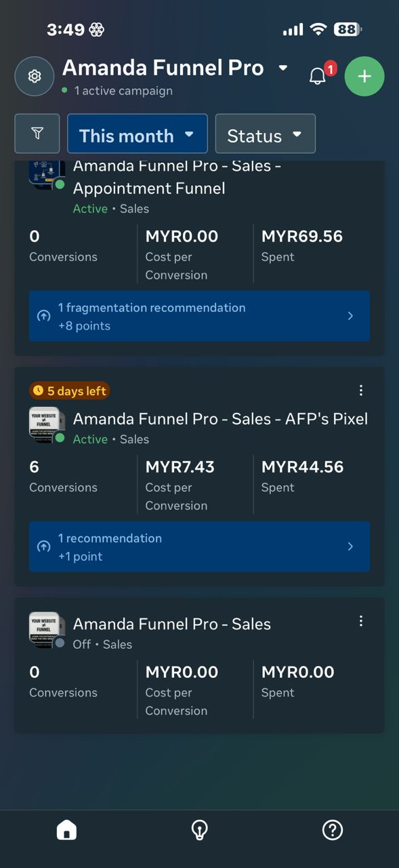Go to Home tab in bottom bar
399x868 pixels.
pos(66,829)
